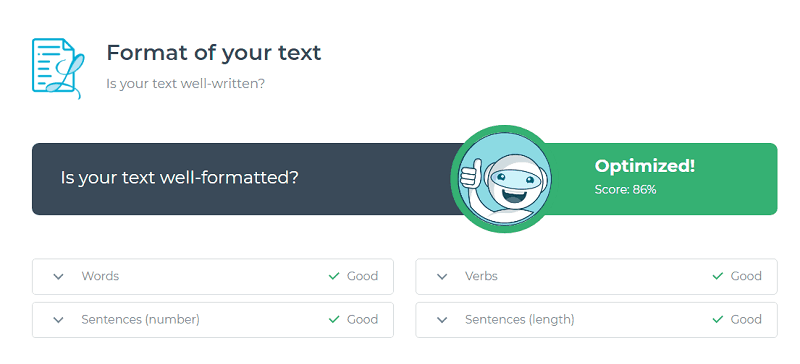Screen dimensions: 800x364
Task: Expand the Sentences (length) chevron
Action: click(442, 320)
